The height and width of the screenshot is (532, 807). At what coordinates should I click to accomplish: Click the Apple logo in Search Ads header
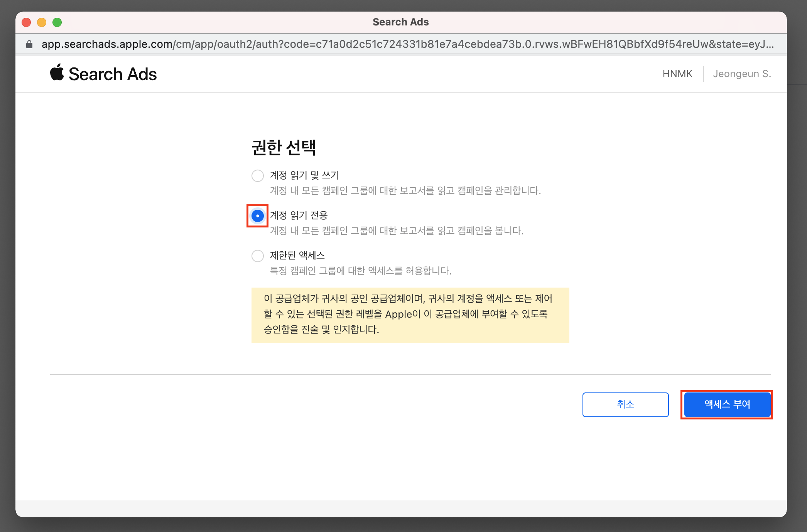pyautogui.click(x=57, y=72)
